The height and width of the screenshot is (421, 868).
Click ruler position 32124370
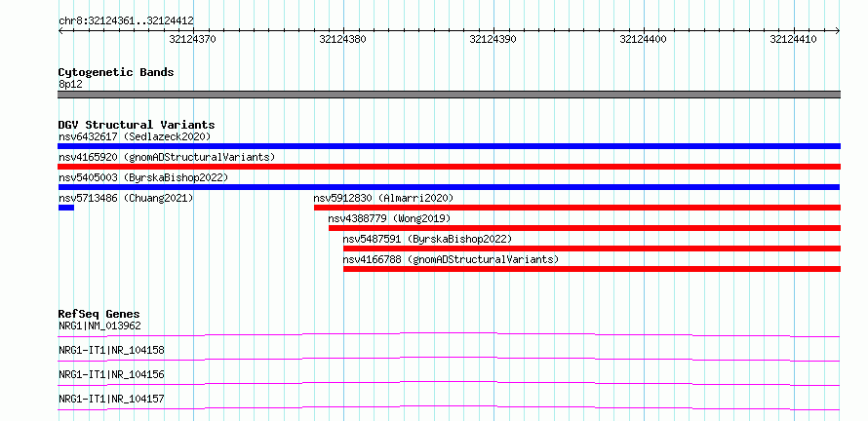193,39
